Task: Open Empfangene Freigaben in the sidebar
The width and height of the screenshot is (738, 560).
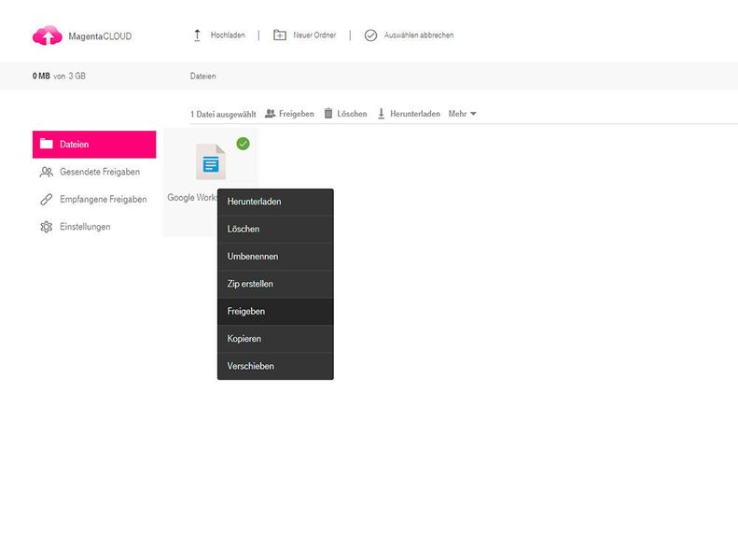Action: [94, 199]
